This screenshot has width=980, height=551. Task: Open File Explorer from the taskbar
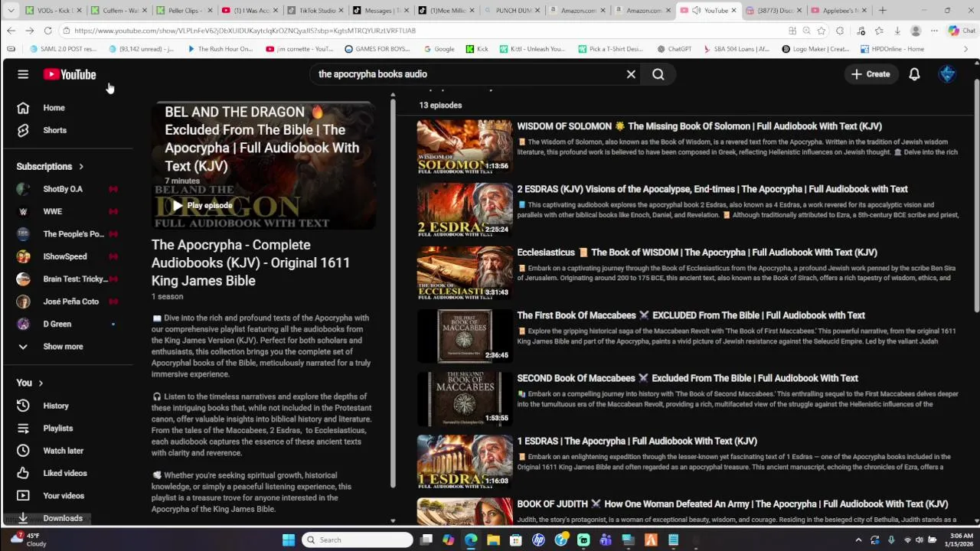[x=493, y=540]
